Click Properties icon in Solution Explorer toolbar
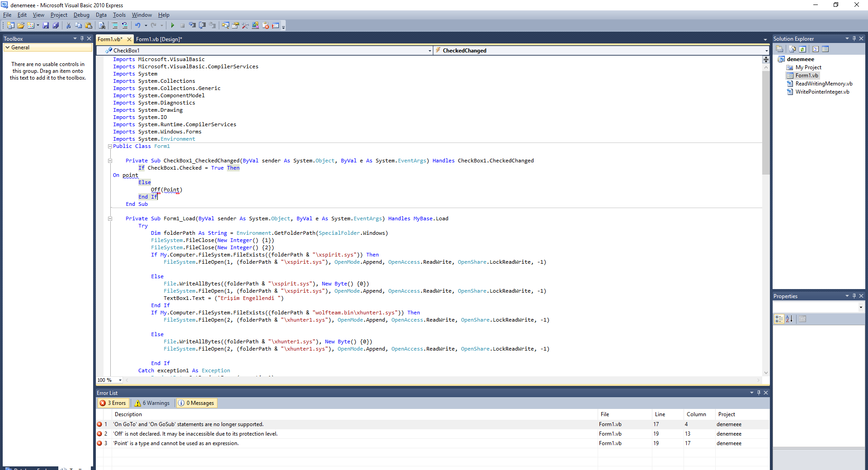868x470 pixels. pyautogui.click(x=779, y=49)
